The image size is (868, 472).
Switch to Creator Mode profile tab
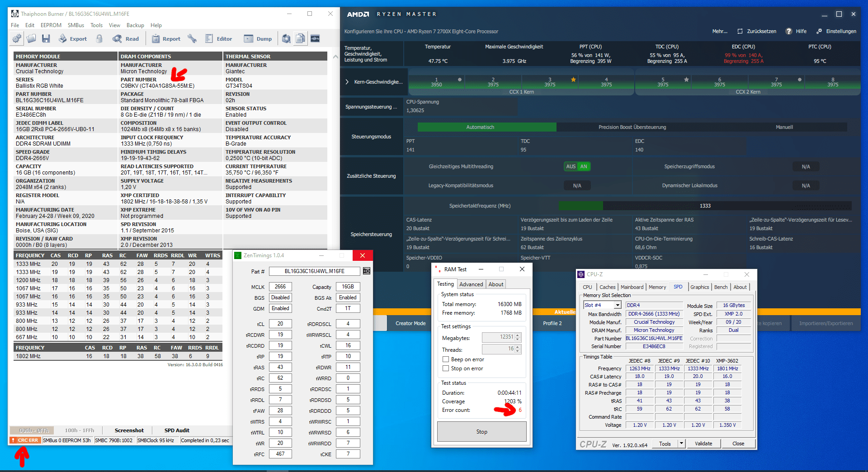(410, 323)
